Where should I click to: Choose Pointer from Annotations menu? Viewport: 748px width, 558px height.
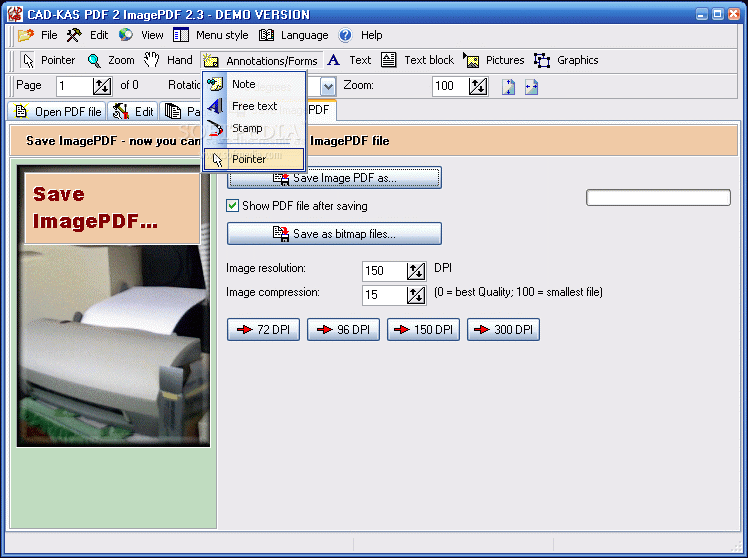[254, 159]
